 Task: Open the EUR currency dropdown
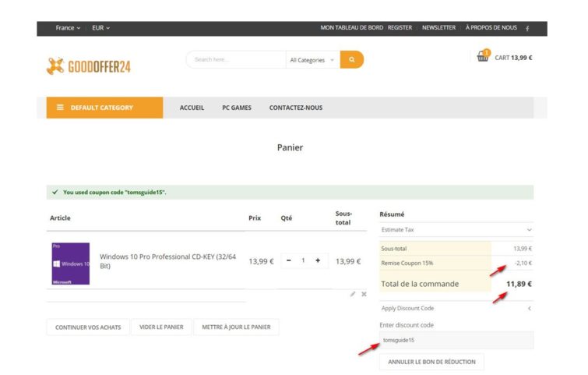coord(101,28)
